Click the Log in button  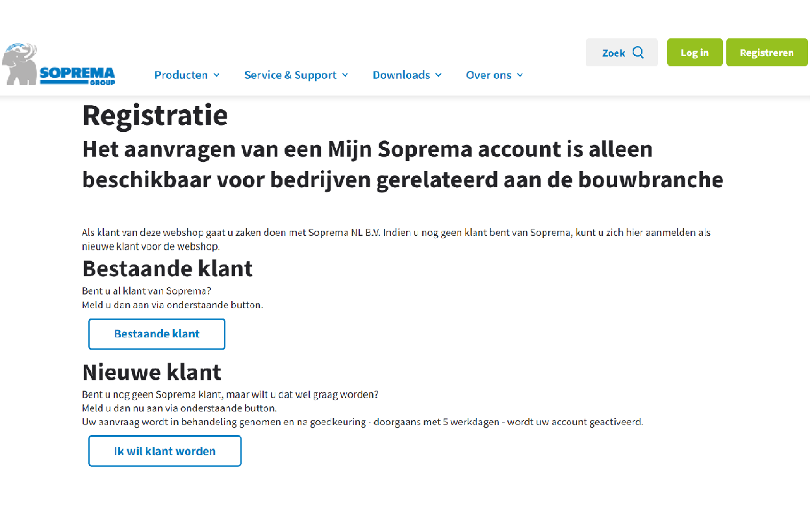click(694, 53)
